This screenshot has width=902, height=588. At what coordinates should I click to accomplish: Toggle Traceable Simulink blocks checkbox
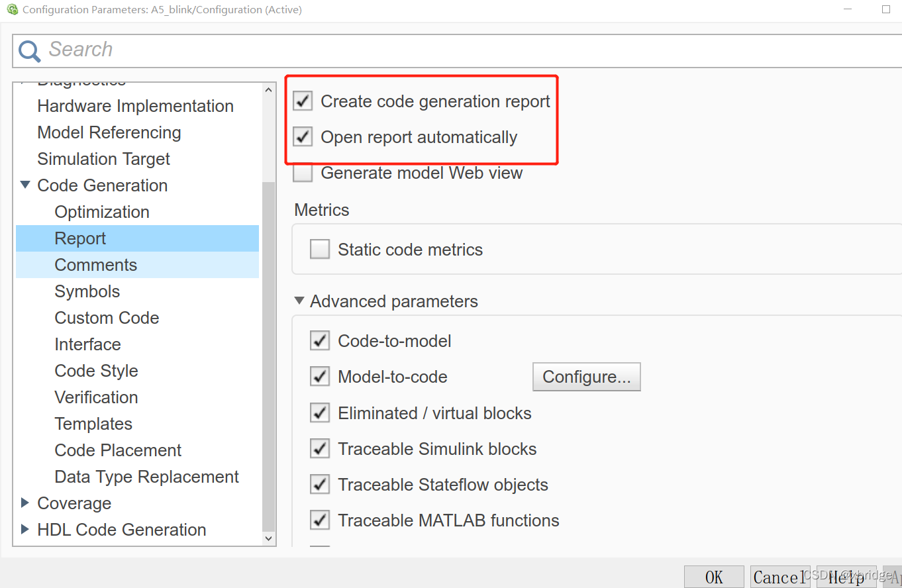click(320, 449)
